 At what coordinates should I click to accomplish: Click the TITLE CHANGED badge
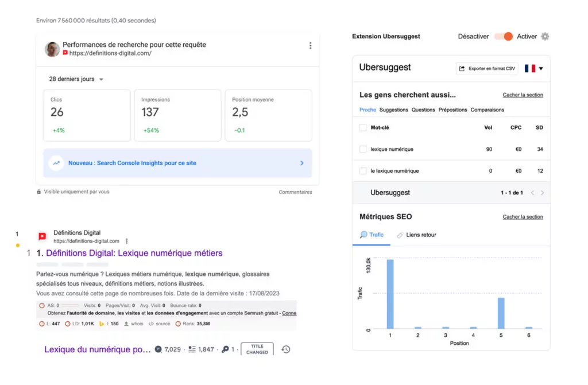pyautogui.click(x=257, y=349)
